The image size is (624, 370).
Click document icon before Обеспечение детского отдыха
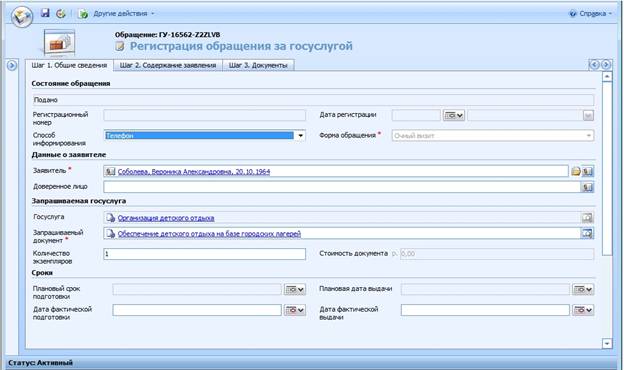pos(111,234)
